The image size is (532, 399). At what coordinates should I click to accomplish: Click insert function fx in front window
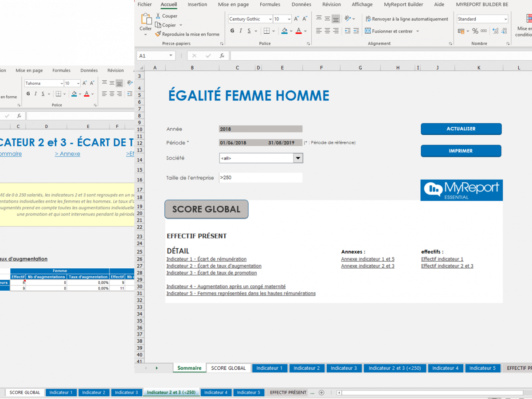(222, 56)
